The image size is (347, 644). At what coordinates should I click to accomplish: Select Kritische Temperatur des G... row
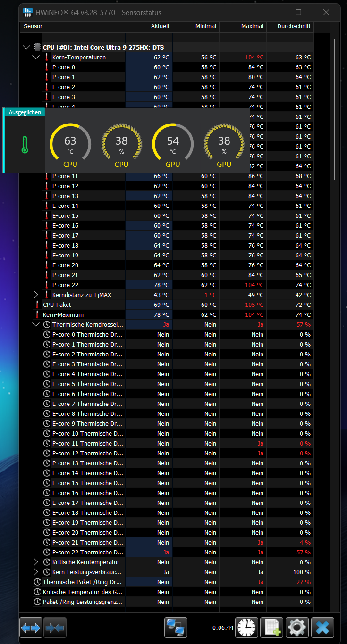click(x=167, y=592)
